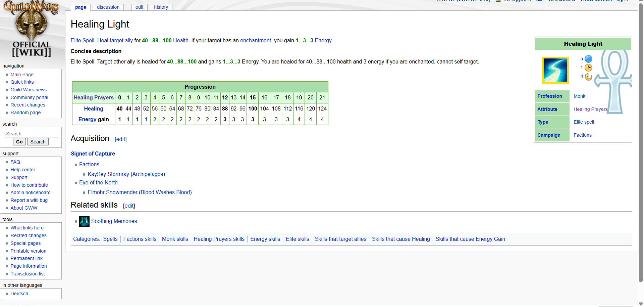Click the recharge time arrow icon
Screen dimensions: 644x307
588,77
